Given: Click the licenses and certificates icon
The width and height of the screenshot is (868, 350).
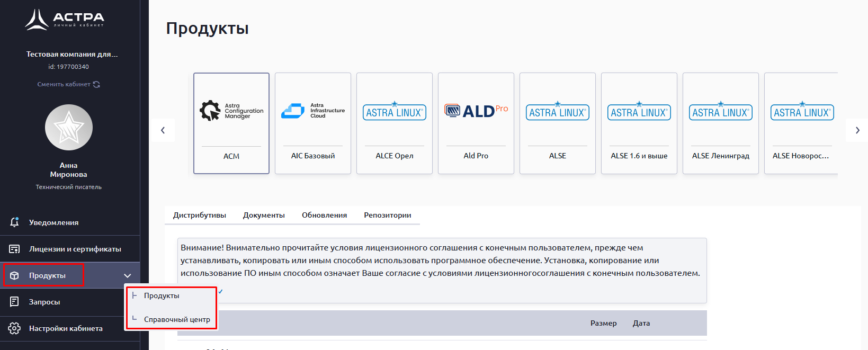Looking at the screenshot, I should point(15,249).
